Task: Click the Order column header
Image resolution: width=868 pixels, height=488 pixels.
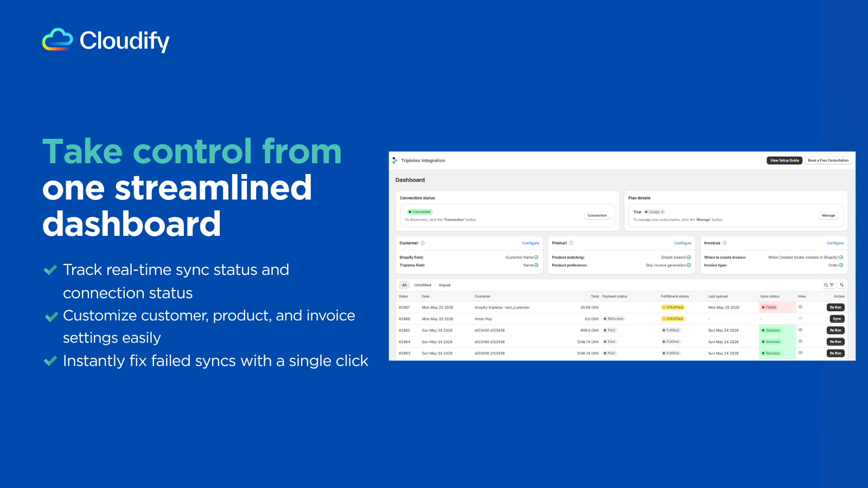Action: point(404,297)
